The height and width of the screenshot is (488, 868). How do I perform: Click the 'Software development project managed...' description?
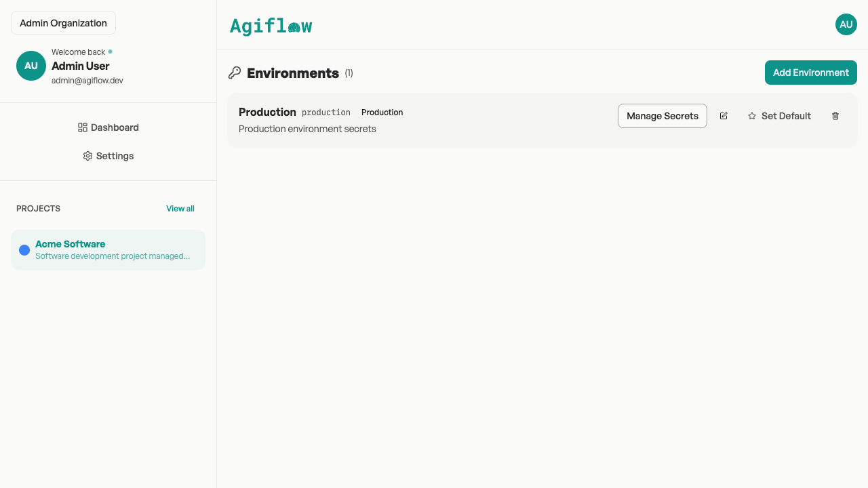[113, 256]
